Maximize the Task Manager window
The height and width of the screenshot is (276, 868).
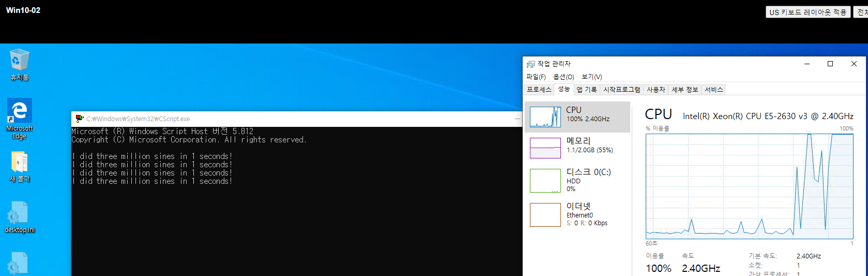tap(830, 64)
